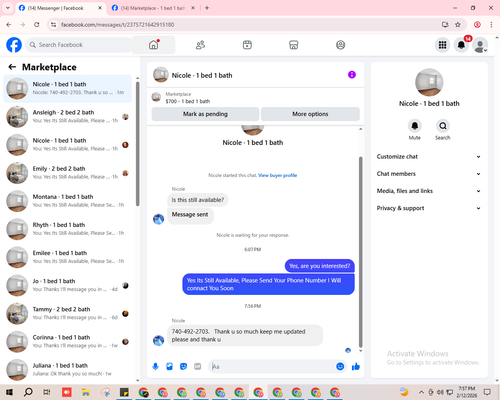Open the taskbar clock and date
Screen dimensions: 500x400
tap(467, 392)
